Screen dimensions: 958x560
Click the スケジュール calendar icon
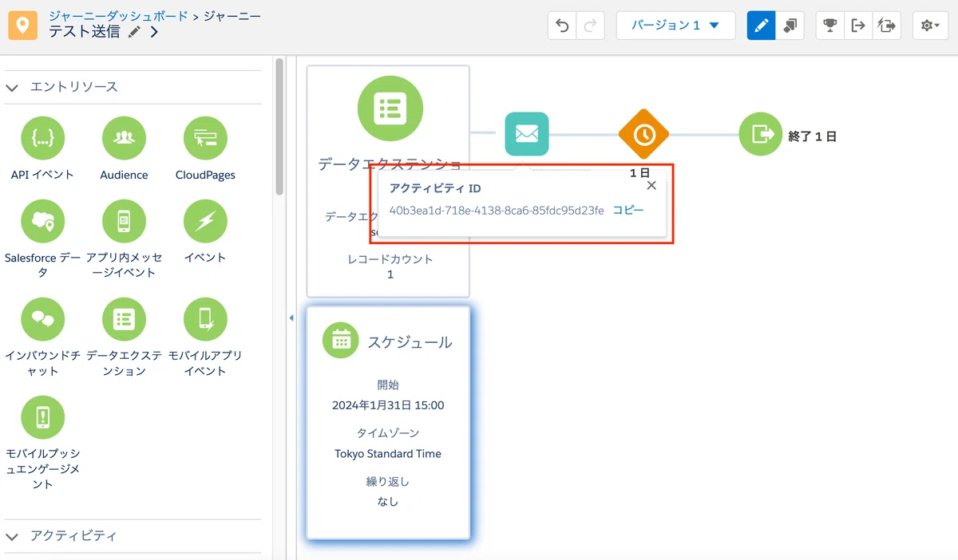[342, 341]
